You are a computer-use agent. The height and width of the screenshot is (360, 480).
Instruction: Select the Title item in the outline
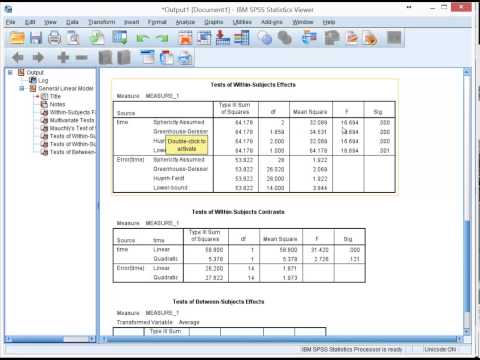(55, 96)
